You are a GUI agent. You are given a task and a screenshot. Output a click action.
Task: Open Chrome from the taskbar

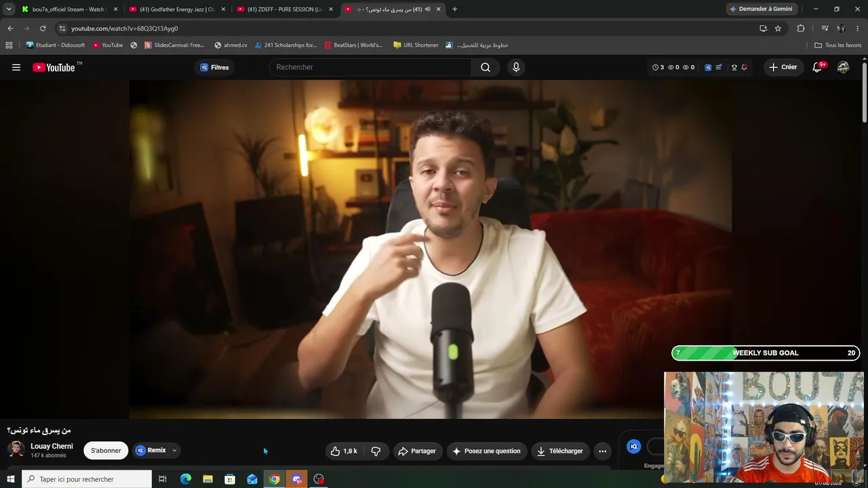pyautogui.click(x=274, y=479)
